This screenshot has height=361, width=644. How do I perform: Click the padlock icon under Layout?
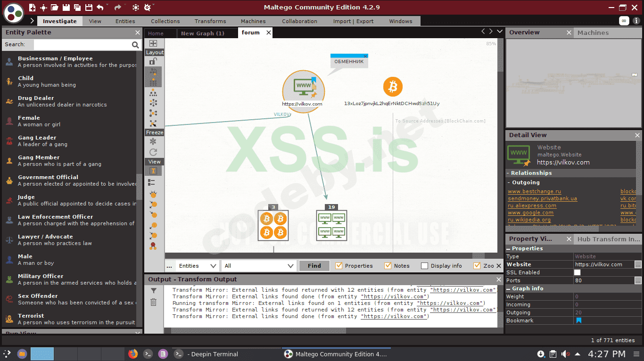coord(153,61)
